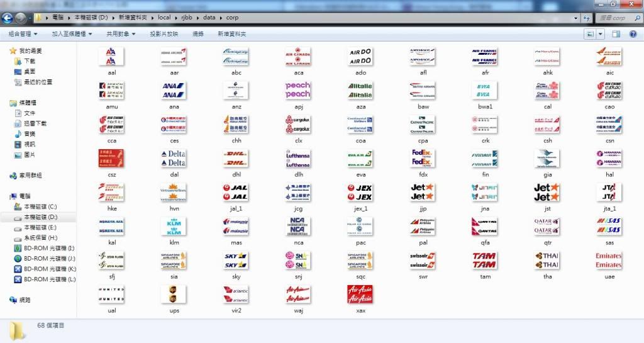Create a 新增資料夾 new folder

coord(231,34)
